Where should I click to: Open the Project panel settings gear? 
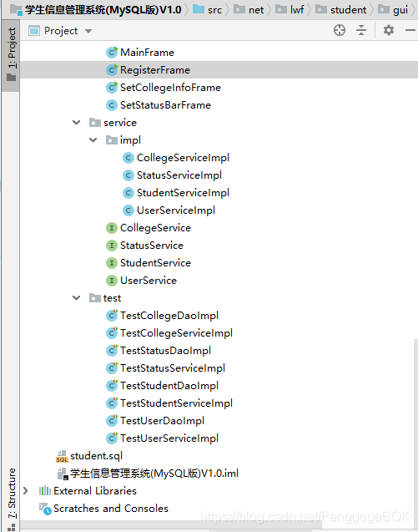click(x=389, y=30)
